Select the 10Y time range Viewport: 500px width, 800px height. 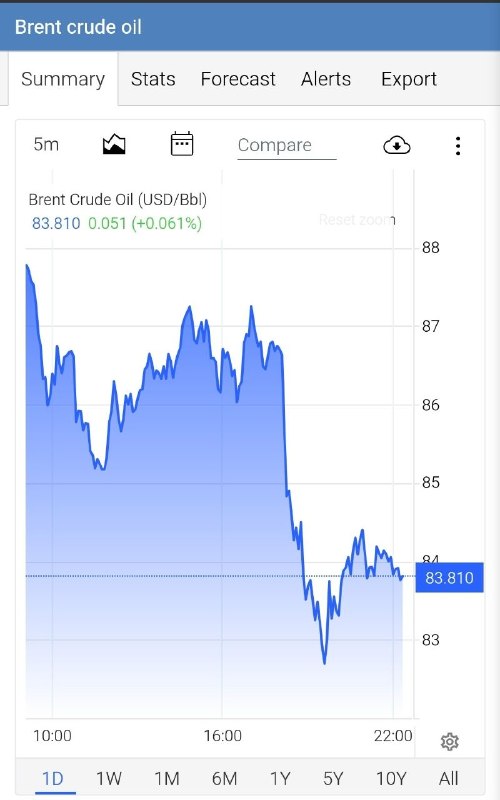[391, 779]
